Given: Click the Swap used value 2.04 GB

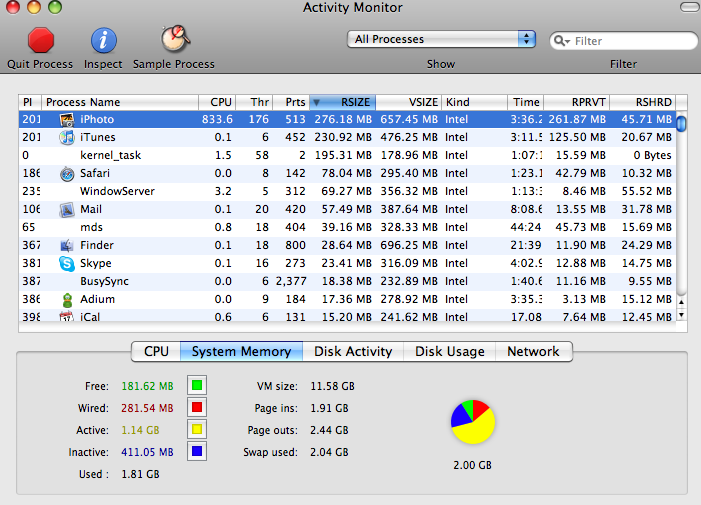Looking at the screenshot, I should 329,452.
